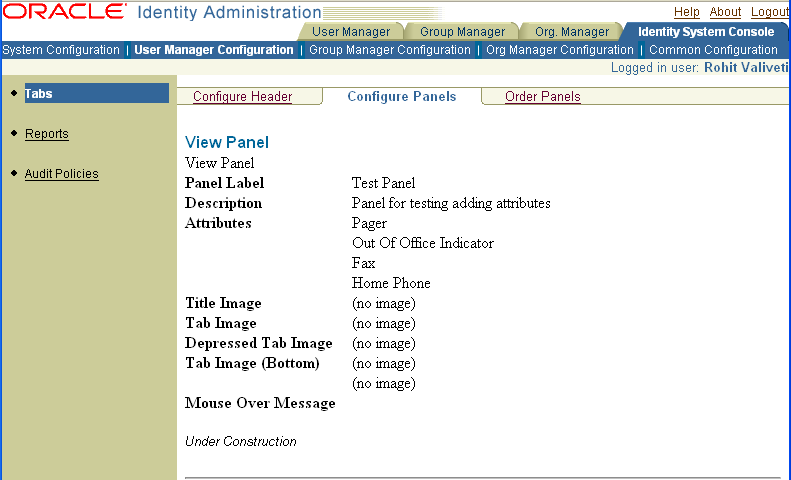Screen dimensions: 791x480
Task: Select the Configure Panels tab
Action: tap(402, 96)
